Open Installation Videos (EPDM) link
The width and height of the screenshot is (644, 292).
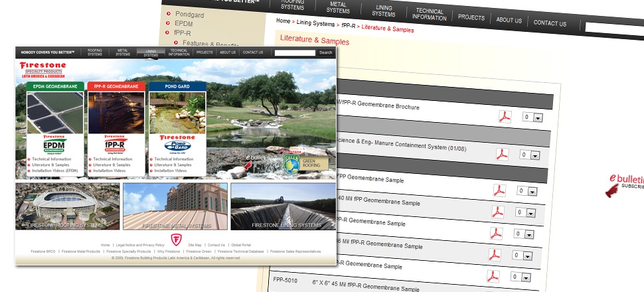(x=55, y=171)
